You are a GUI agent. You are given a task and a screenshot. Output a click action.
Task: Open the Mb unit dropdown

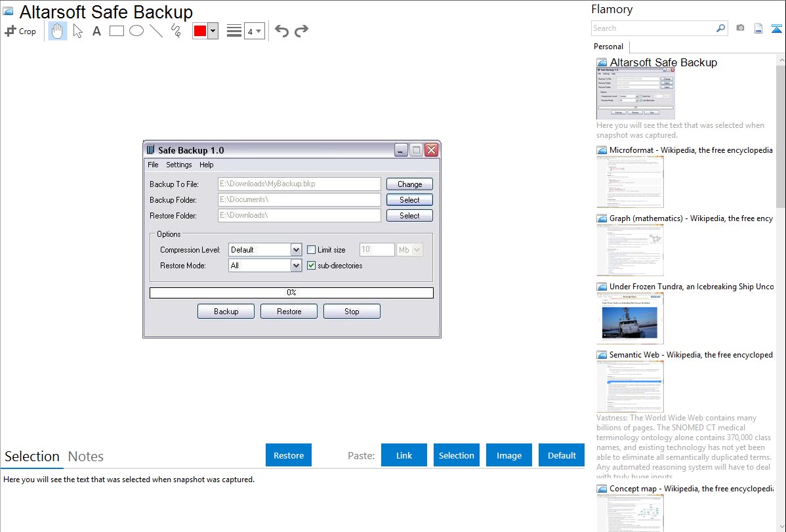409,250
